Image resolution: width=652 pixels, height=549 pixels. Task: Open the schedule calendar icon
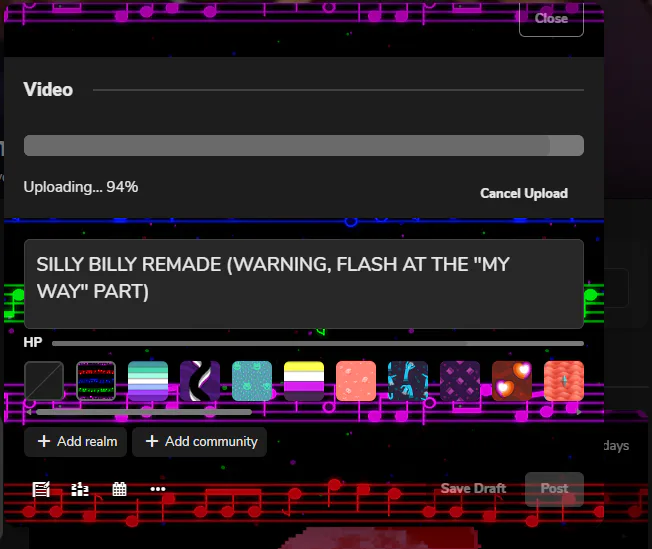coord(119,489)
